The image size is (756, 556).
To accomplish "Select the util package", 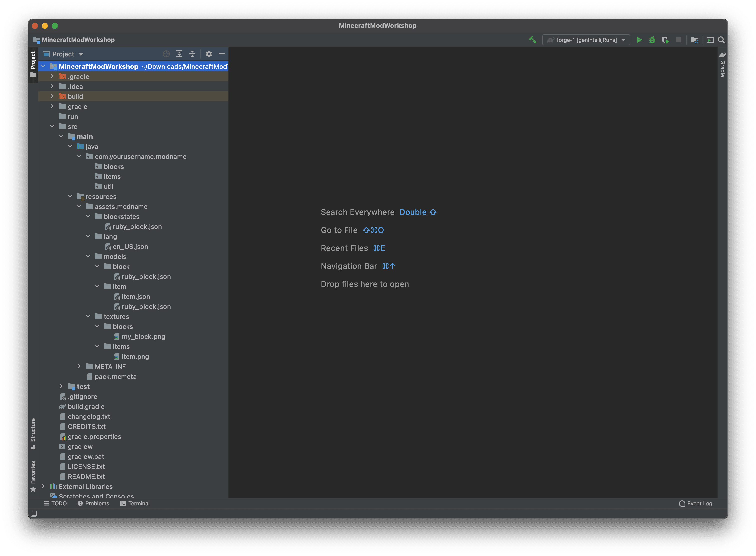I will point(104,186).
